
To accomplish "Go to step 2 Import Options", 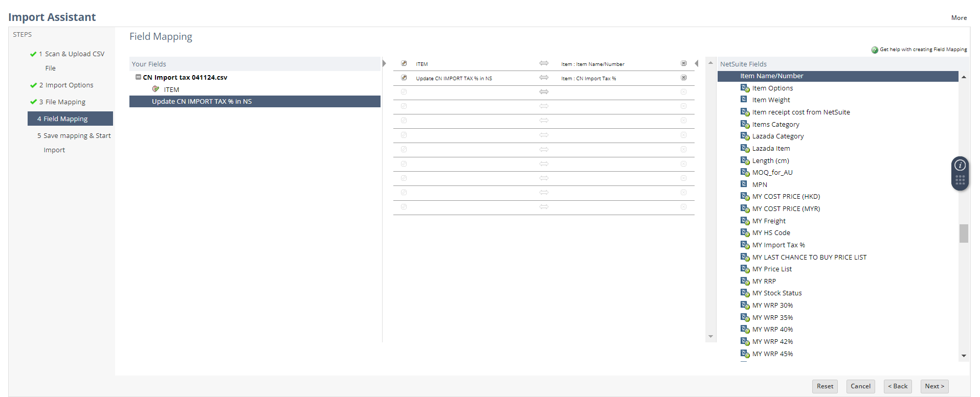I will (66, 85).
